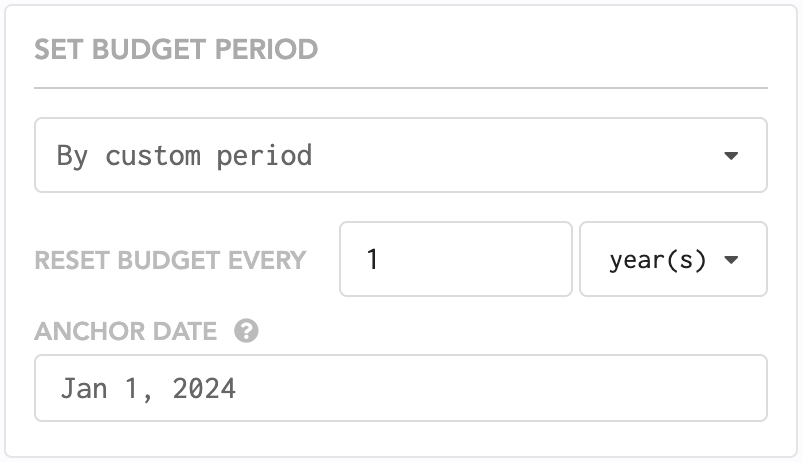Open the By custom period dropdown

400,155
